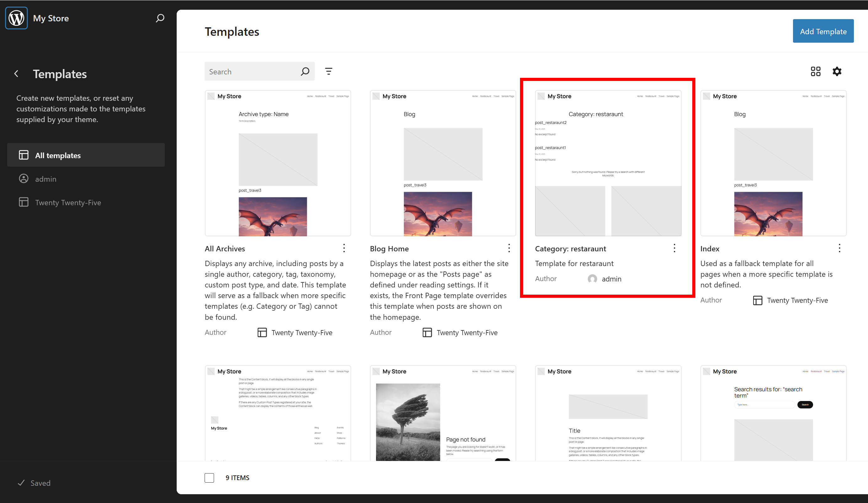The image size is (868, 503).
Task: Open actions menu for Index template
Action: tap(839, 249)
